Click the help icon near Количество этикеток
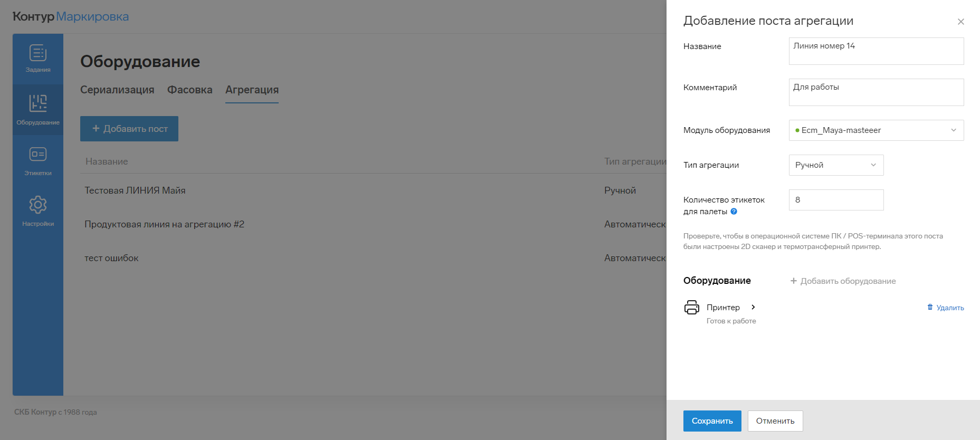 734,212
